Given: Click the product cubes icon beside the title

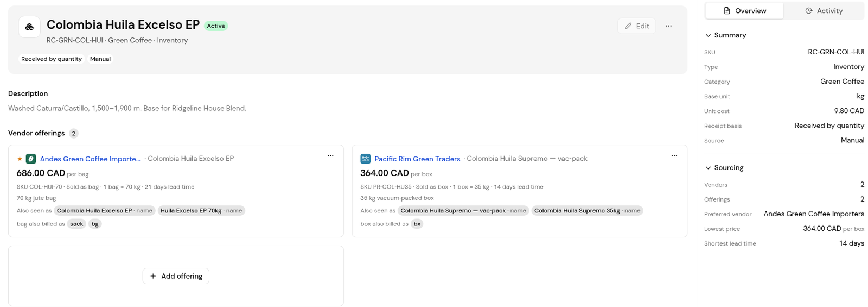Looking at the screenshot, I should point(29,27).
